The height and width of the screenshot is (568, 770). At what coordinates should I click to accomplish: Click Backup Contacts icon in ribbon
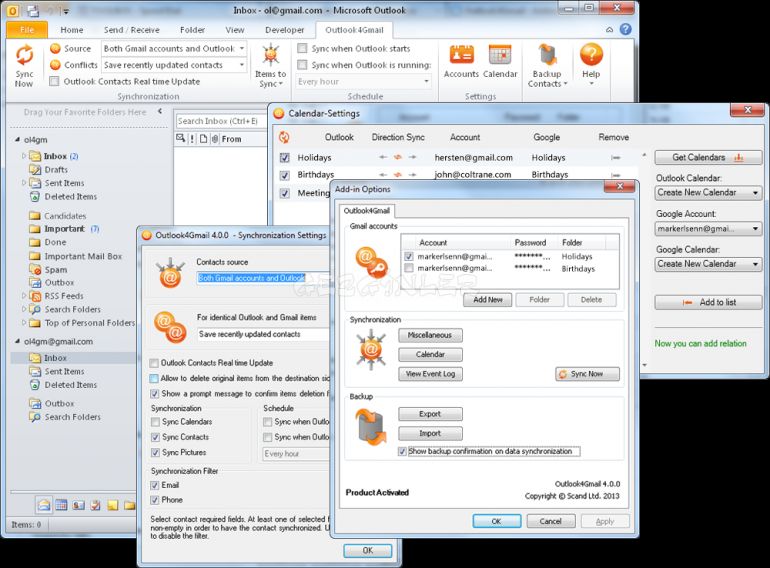(x=547, y=55)
